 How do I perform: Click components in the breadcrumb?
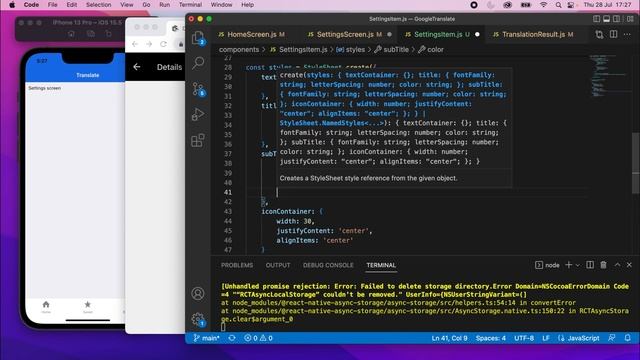[x=239, y=49]
